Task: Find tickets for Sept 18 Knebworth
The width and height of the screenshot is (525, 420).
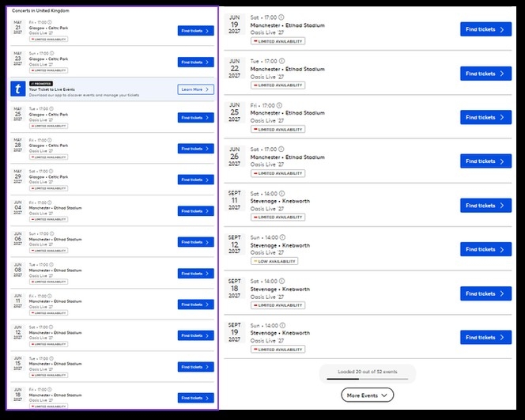Action: point(485,293)
